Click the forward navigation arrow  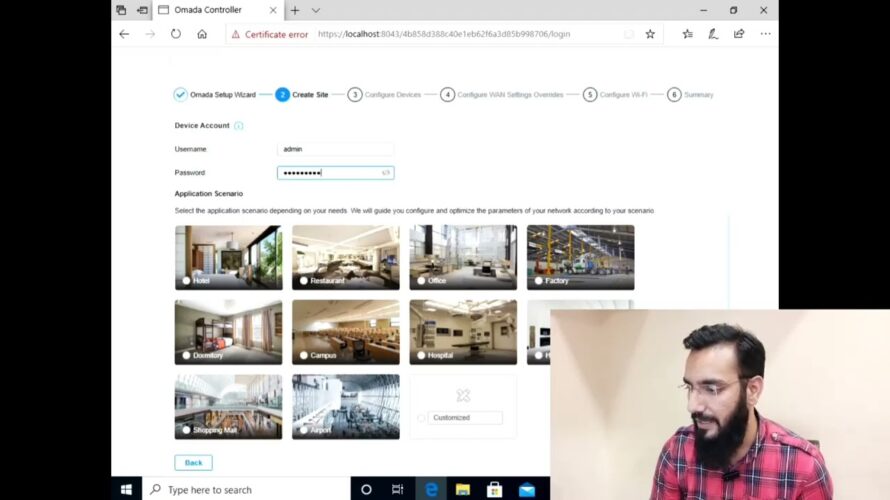pyautogui.click(x=150, y=34)
